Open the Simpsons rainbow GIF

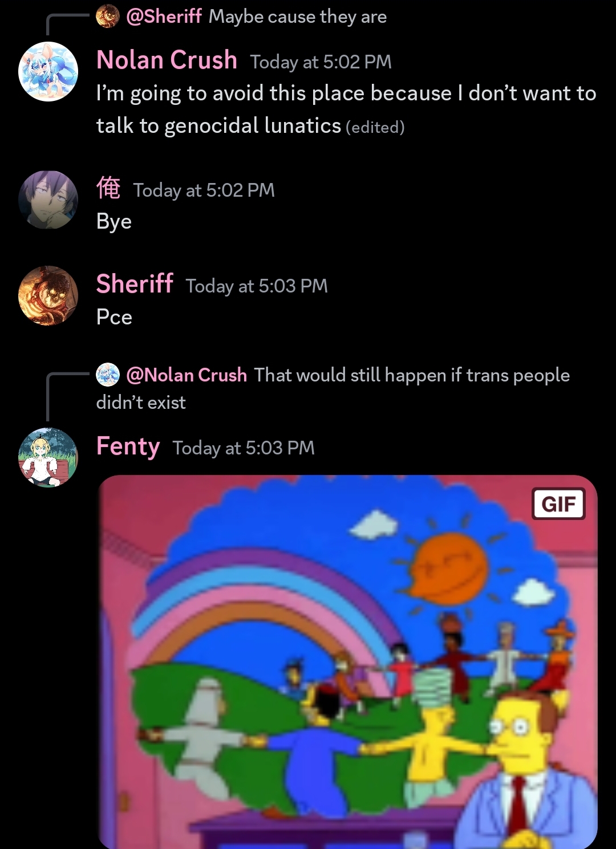point(348,661)
